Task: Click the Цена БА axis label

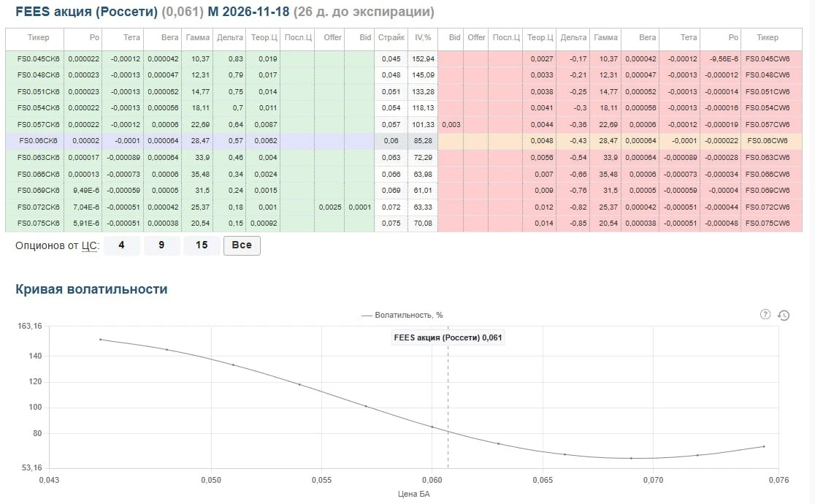Action: (x=414, y=494)
